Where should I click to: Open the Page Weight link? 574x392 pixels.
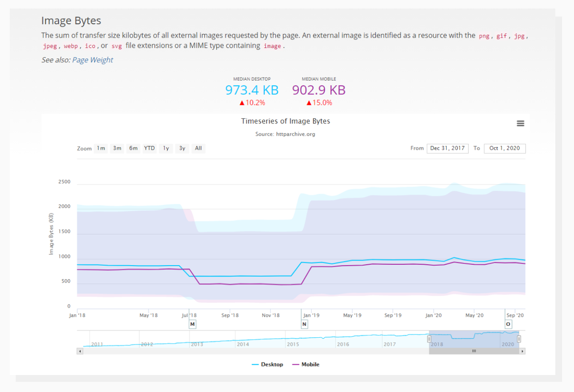(92, 60)
